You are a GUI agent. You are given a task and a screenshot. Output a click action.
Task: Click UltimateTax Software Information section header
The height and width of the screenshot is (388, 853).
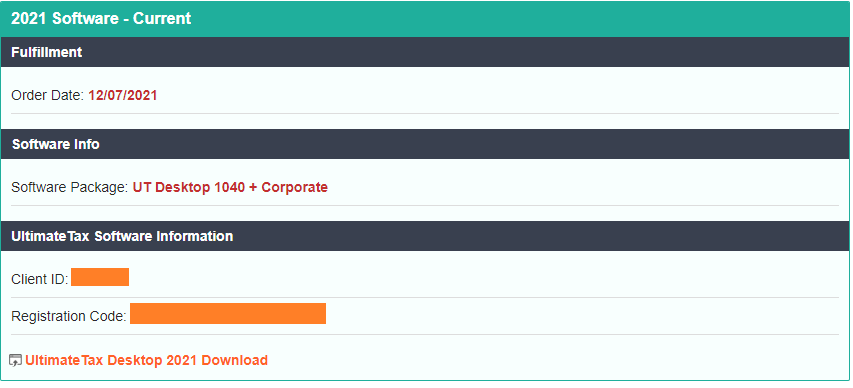426,236
